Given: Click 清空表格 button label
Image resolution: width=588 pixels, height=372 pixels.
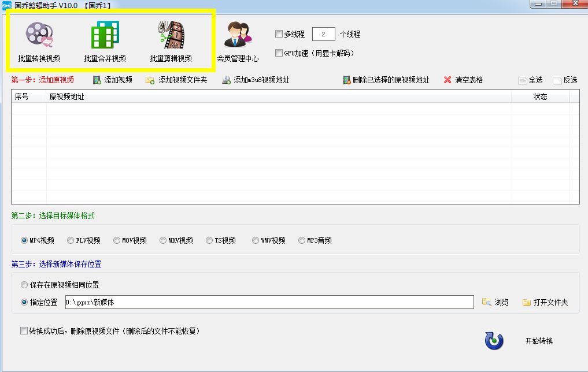Looking at the screenshot, I should (x=469, y=80).
